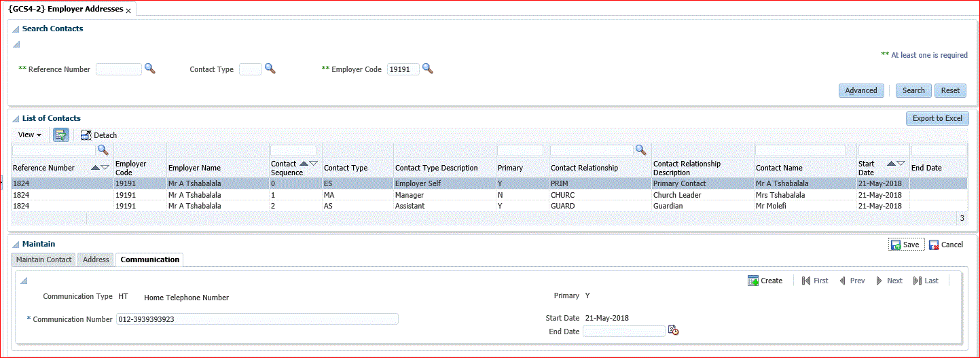980x358 pixels.
Task: Open the View dropdown menu
Action: tap(29, 135)
